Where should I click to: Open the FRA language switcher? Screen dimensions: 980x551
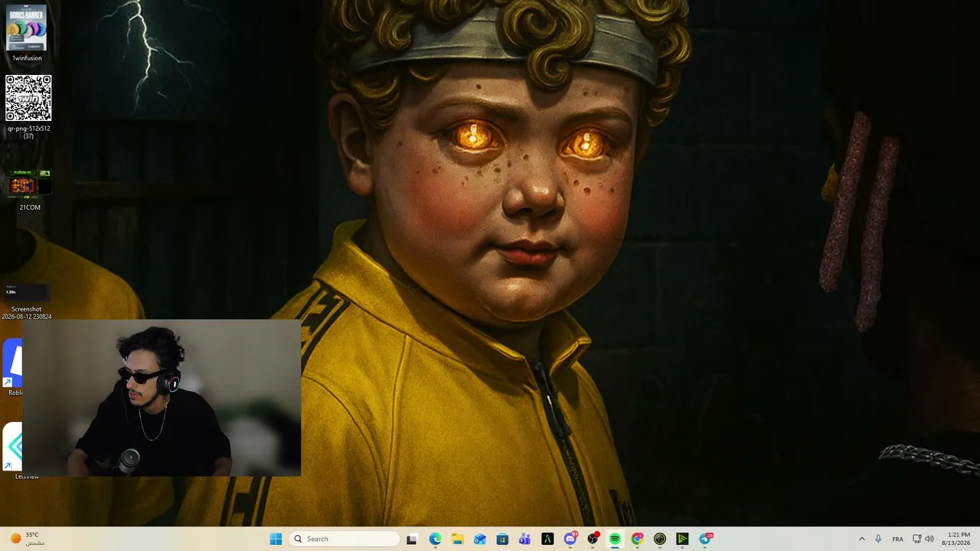pos(897,539)
